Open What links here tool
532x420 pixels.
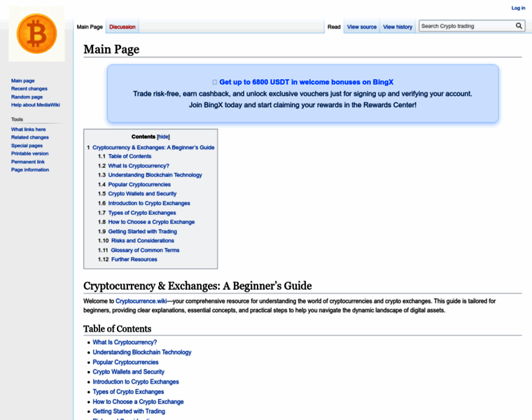[28, 129]
